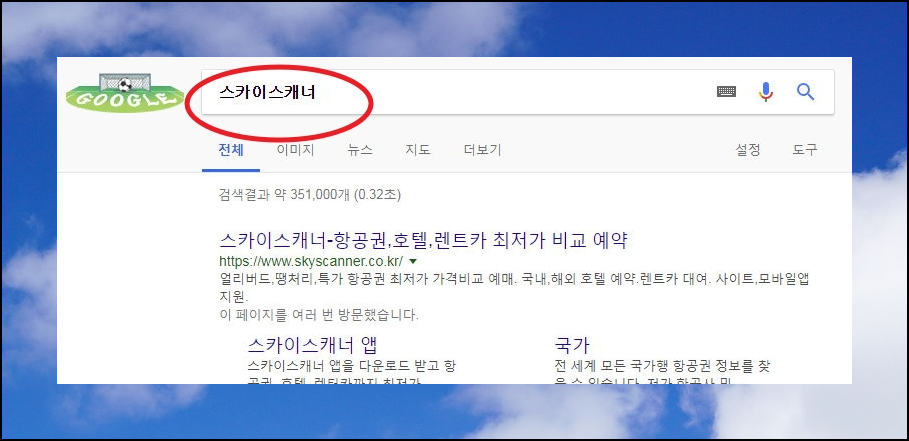Viewport: 909px width, 441px height.
Task: Open the Google soccer doodle logo
Action: point(125,92)
